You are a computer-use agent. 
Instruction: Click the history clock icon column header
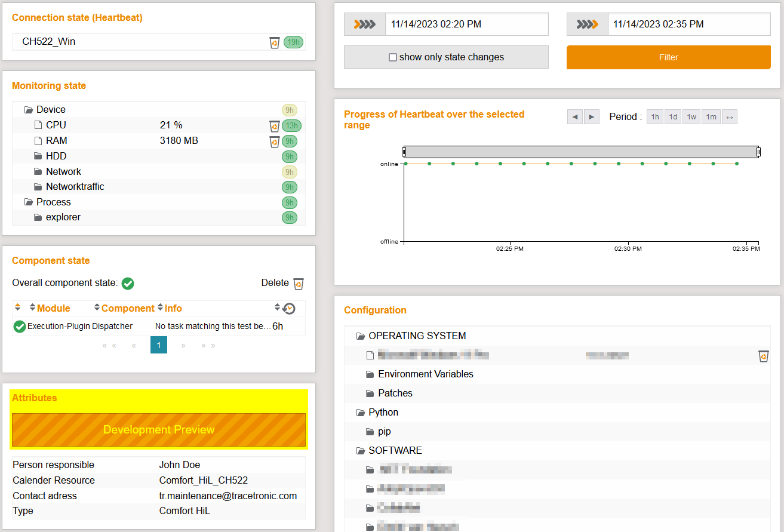point(289,309)
